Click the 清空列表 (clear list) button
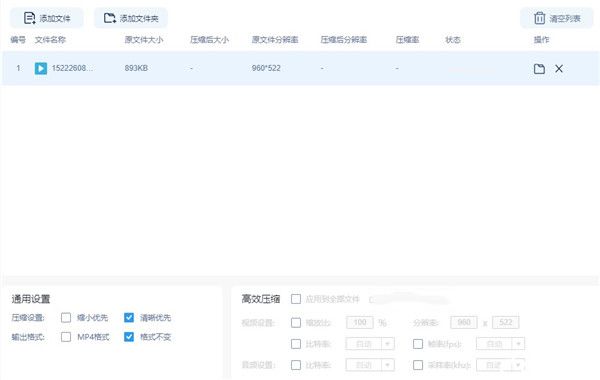 557,18
